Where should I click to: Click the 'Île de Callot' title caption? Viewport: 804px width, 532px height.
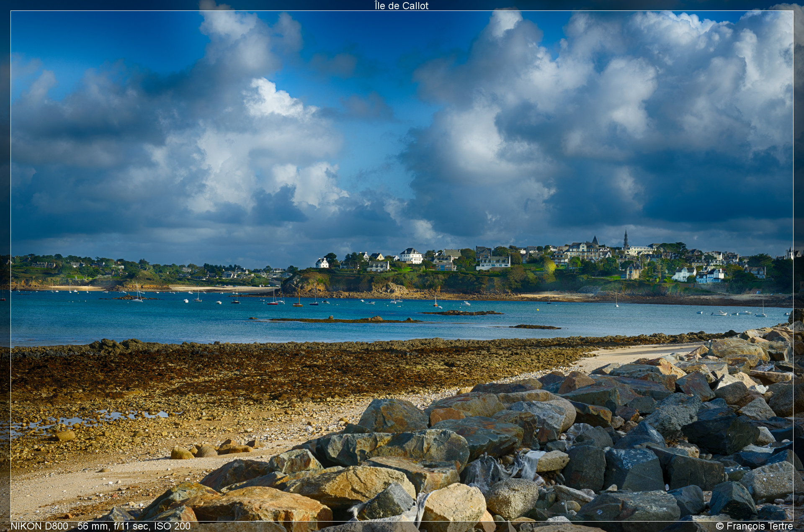402,5
